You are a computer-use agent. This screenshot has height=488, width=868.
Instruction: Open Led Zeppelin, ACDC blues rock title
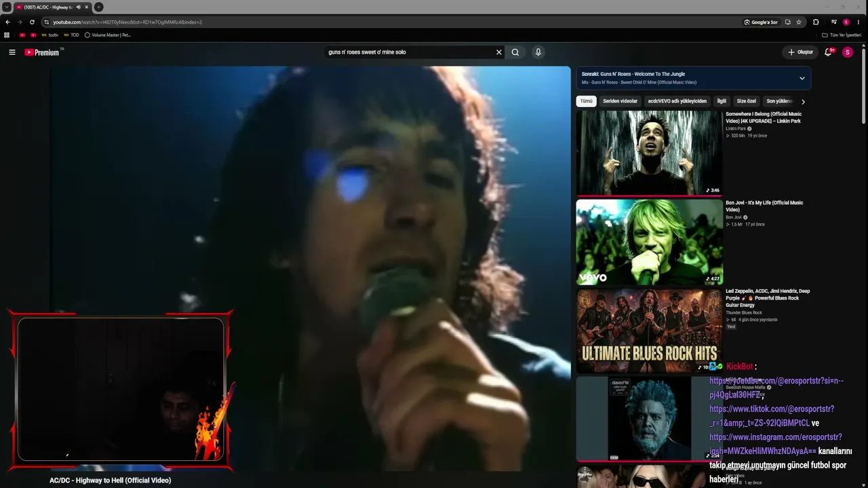tap(768, 298)
